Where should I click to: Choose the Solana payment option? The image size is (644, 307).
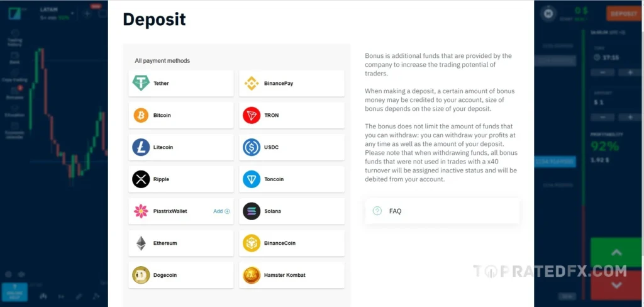pyautogui.click(x=291, y=211)
